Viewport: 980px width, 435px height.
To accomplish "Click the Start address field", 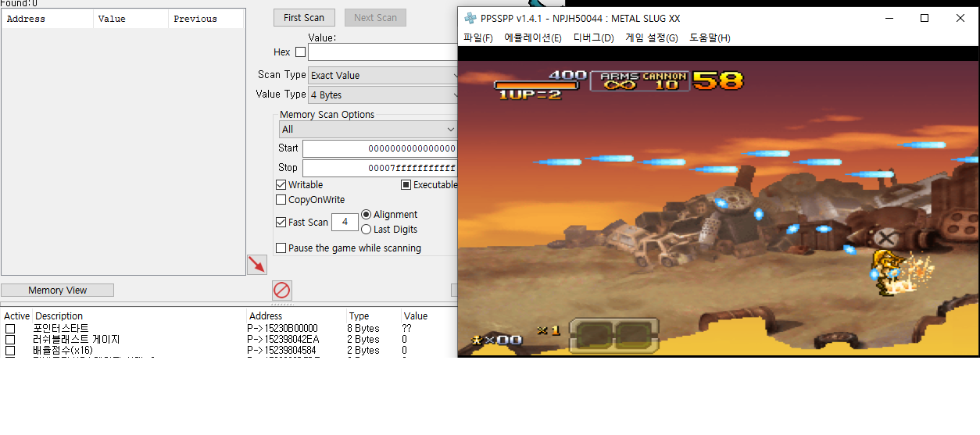I will 380,148.
